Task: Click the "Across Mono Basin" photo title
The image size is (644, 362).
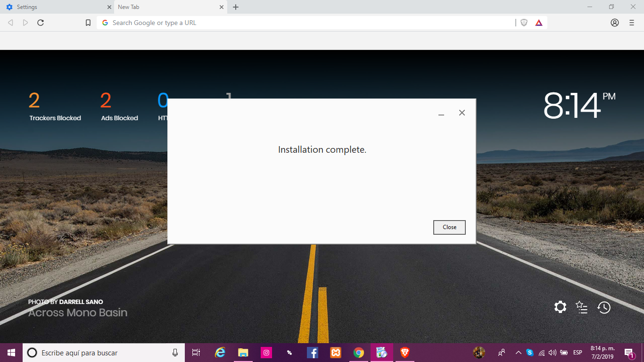Action: pyautogui.click(x=78, y=313)
